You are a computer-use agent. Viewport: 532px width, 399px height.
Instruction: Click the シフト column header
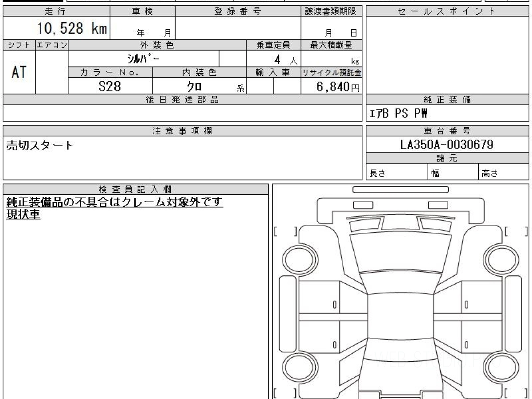coord(19,45)
